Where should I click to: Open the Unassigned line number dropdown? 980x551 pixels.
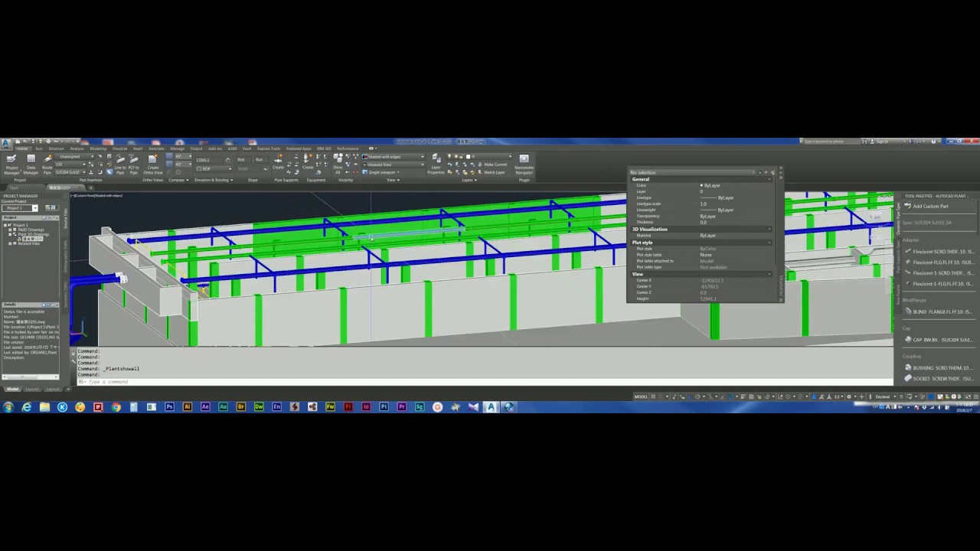[x=76, y=157]
